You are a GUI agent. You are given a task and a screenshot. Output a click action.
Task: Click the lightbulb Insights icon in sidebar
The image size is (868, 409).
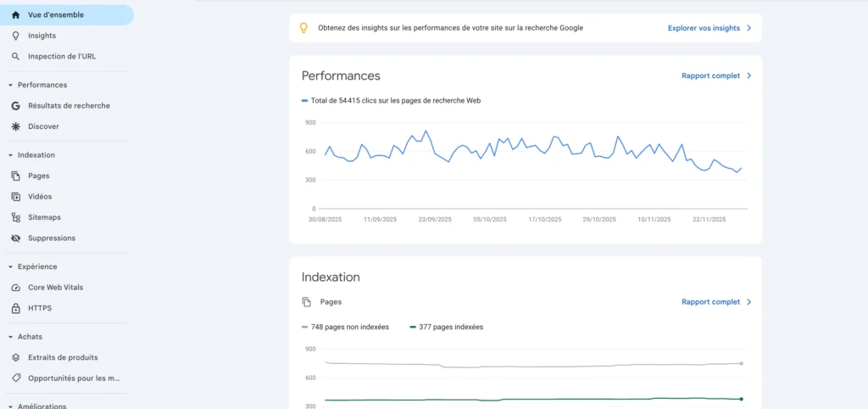pos(15,36)
